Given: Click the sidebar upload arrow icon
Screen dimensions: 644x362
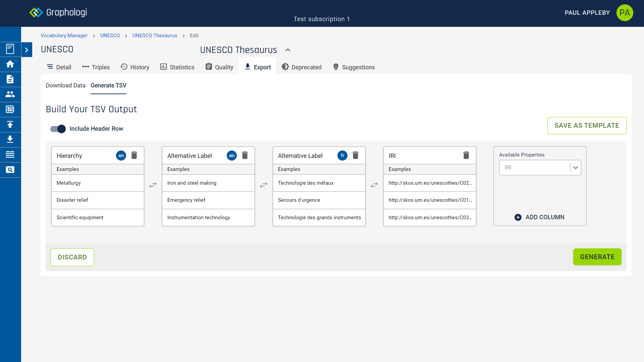Looking at the screenshot, I should click(x=10, y=125).
